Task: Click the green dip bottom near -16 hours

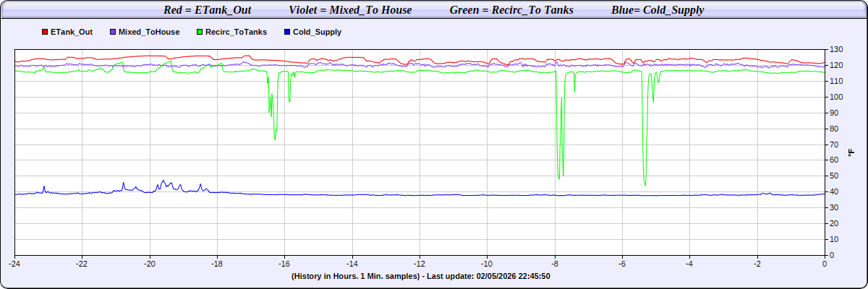Action: click(275, 138)
